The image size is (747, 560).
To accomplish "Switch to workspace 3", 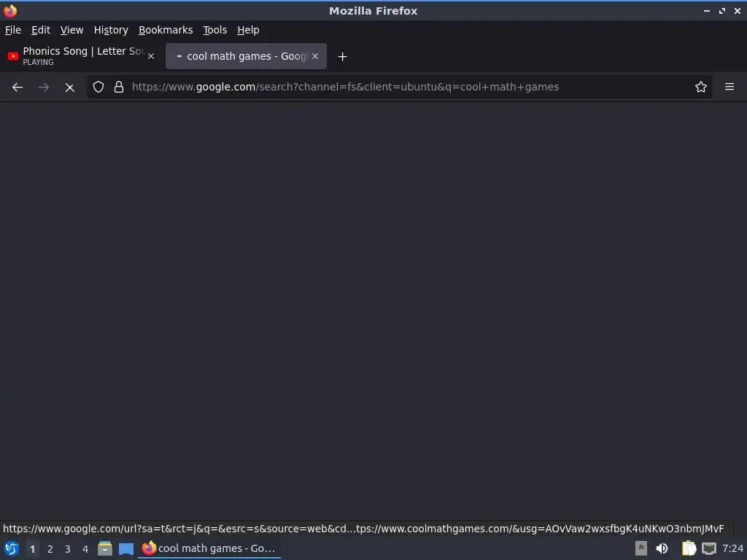I will pos(68,549).
